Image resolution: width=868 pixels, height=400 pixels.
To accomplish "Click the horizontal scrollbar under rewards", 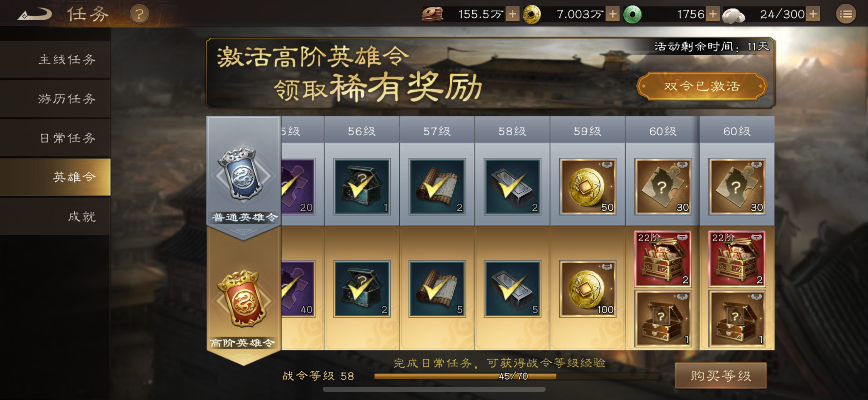I will tap(434, 389).
